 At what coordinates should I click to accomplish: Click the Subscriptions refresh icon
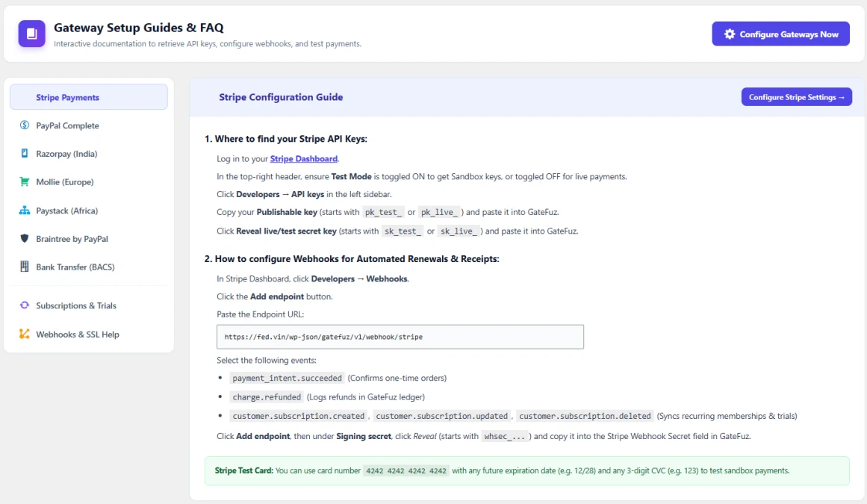point(25,305)
